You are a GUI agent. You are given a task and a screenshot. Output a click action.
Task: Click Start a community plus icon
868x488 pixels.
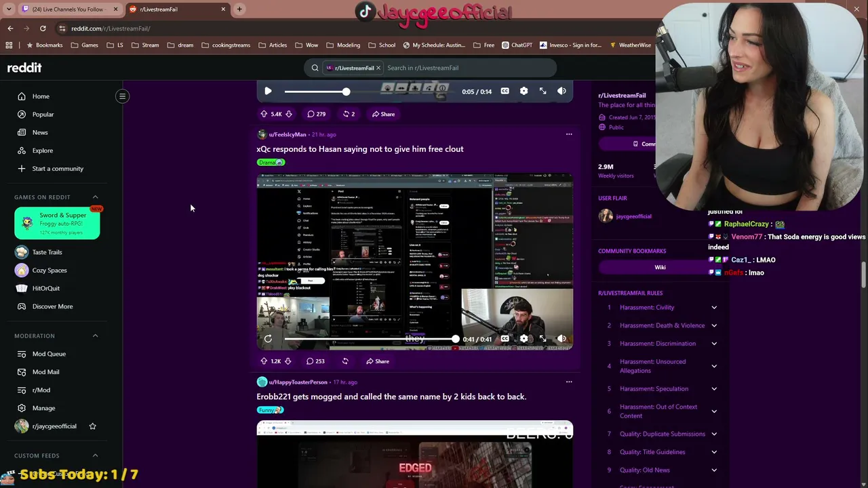coord(22,169)
